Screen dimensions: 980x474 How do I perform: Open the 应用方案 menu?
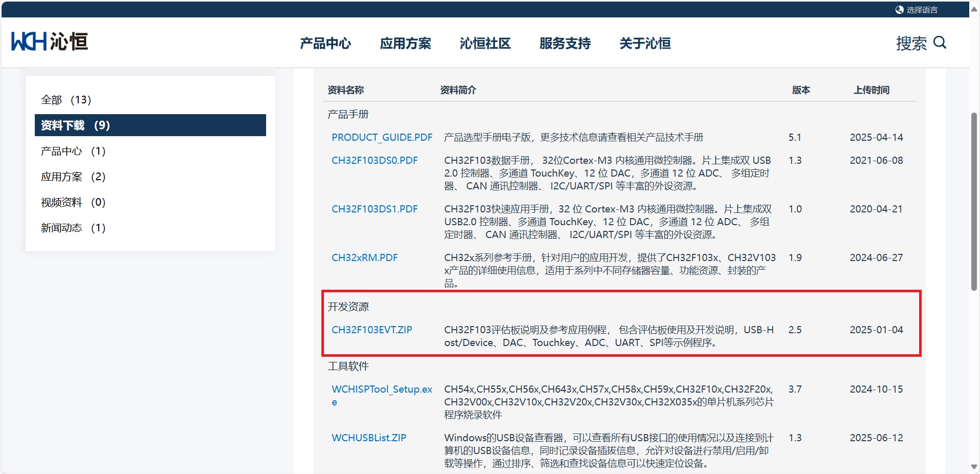click(x=405, y=43)
